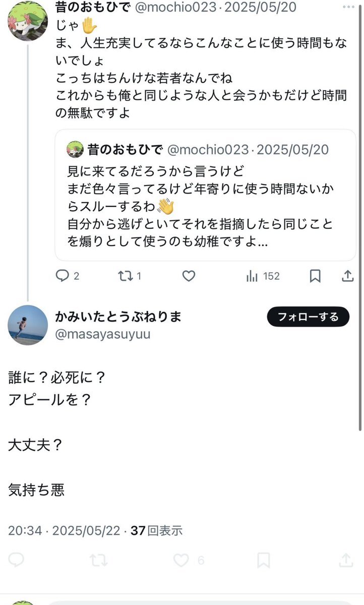This screenshot has height=605, width=364.
Task: Open the 20:34 · 2025/05/22 timestamp
Action: pos(64,530)
